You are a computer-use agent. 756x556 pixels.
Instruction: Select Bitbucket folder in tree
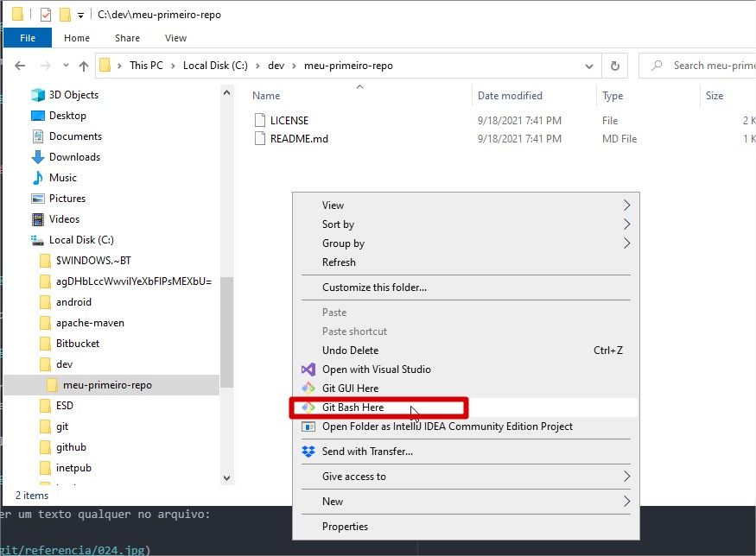(x=78, y=344)
